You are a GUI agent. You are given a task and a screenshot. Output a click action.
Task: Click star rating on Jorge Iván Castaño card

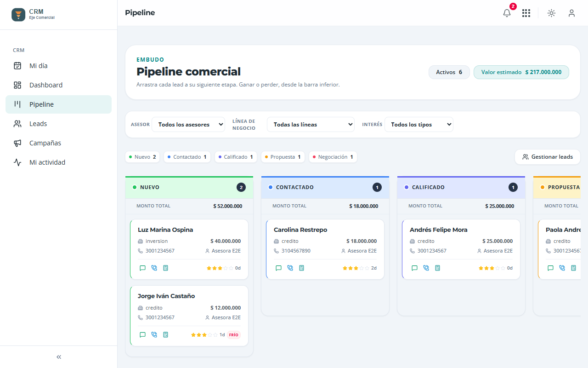(x=204, y=335)
